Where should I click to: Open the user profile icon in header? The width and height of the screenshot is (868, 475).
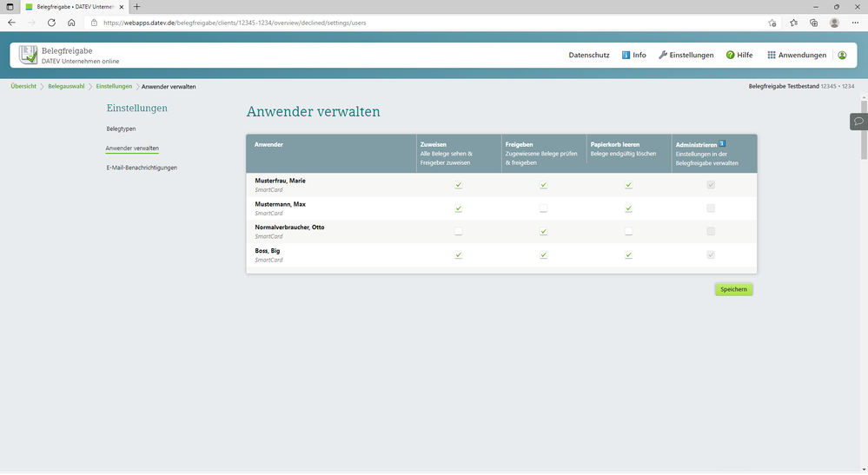point(842,55)
